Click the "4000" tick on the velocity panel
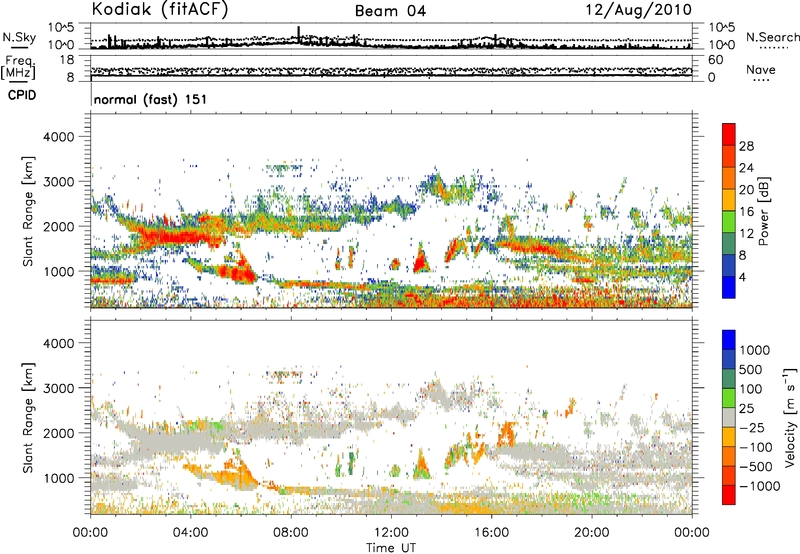The height and width of the screenshot is (554, 800). 58,343
